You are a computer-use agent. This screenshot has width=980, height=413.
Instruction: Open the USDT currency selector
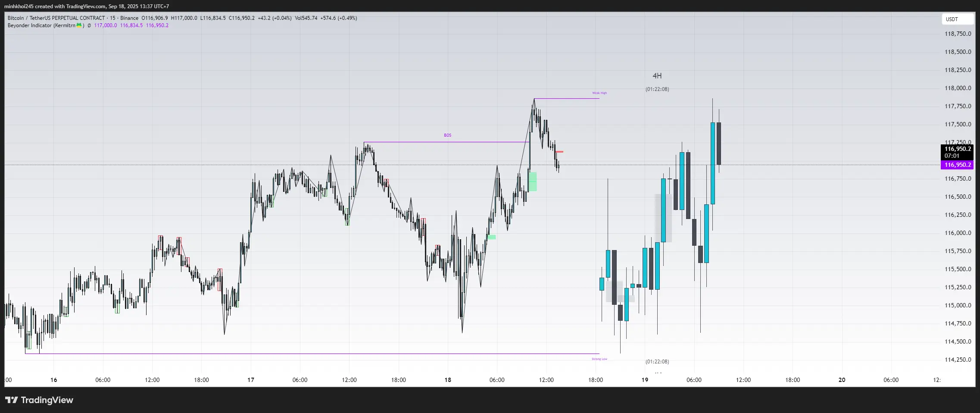coord(957,19)
